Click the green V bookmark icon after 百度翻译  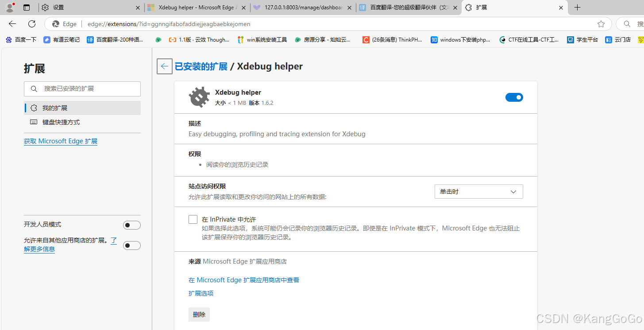tap(158, 40)
